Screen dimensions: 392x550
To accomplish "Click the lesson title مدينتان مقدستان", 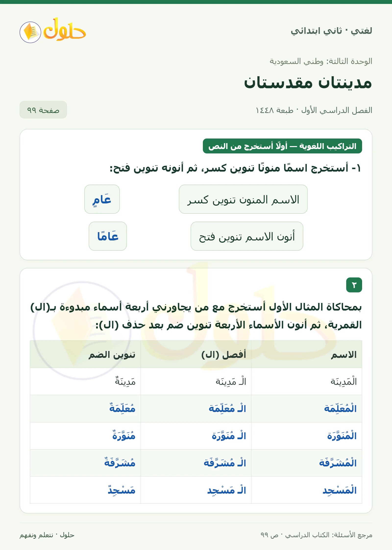I will (308, 83).
